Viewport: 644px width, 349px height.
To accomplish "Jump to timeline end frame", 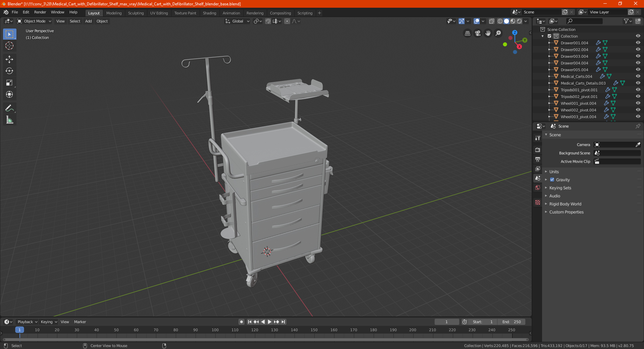I will 283,322.
